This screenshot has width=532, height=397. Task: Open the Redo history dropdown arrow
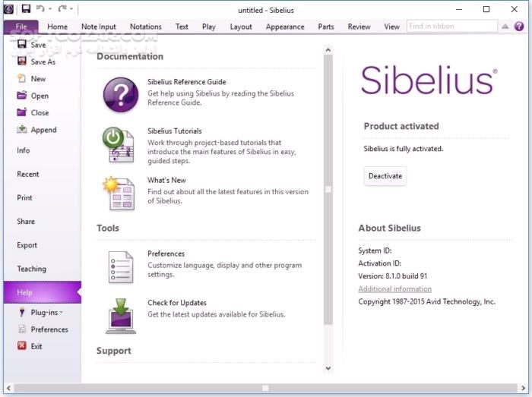click(71, 9)
